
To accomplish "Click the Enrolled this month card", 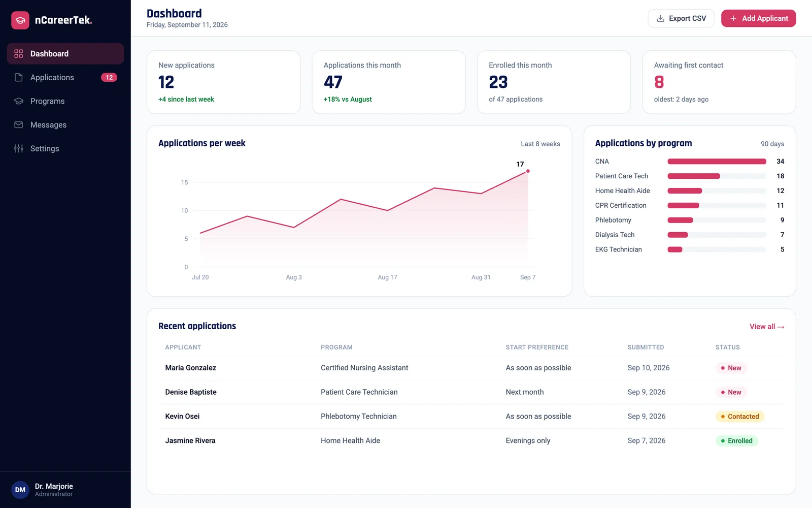I will pyautogui.click(x=554, y=82).
